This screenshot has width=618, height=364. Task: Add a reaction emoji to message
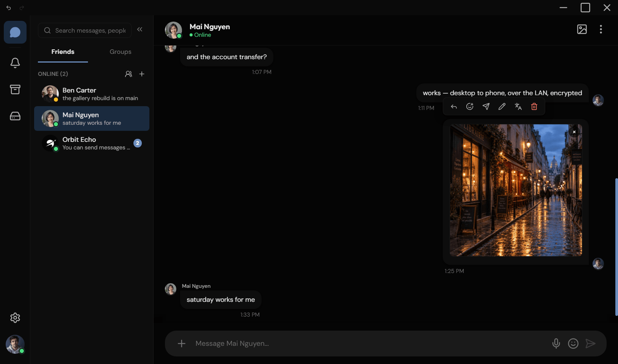point(470,107)
